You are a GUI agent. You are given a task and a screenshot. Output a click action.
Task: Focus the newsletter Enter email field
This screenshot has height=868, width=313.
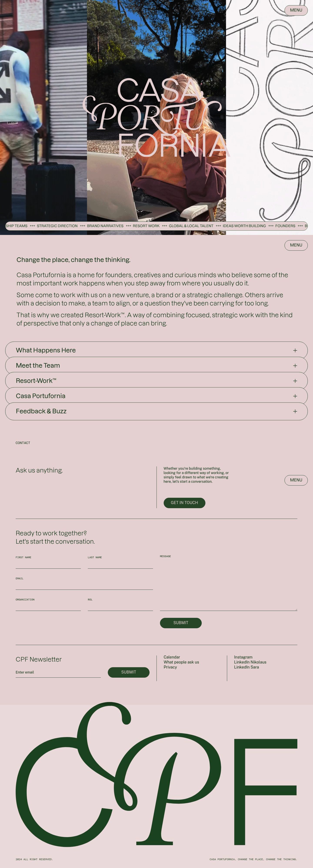pyautogui.click(x=58, y=673)
